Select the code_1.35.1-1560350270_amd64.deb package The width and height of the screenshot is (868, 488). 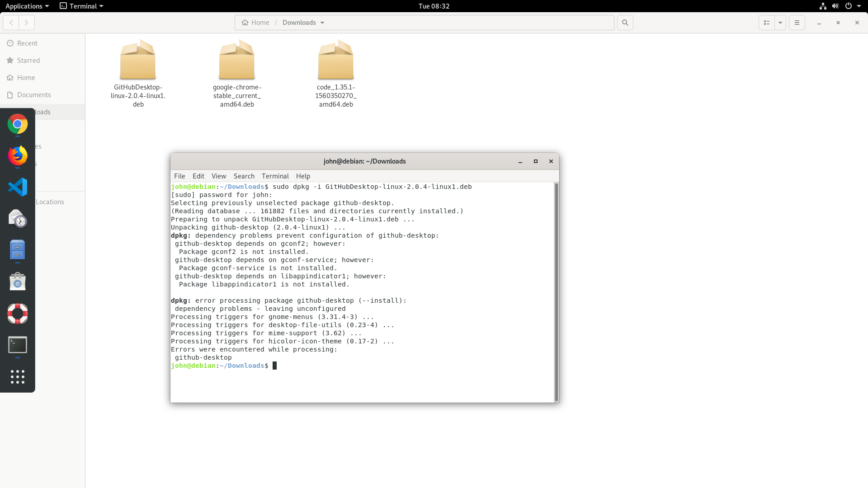pos(336,74)
